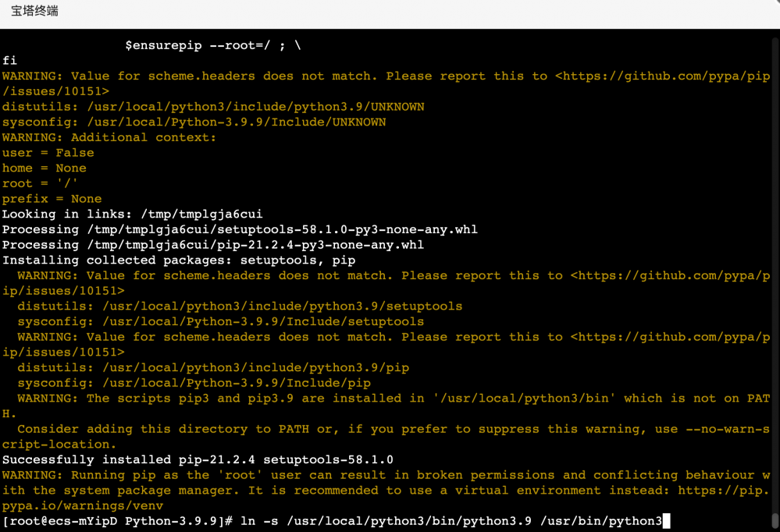This screenshot has width=780, height=532.
Task: Click the quoted '/usr/local/python3/bin' path in warning
Action: (524, 398)
